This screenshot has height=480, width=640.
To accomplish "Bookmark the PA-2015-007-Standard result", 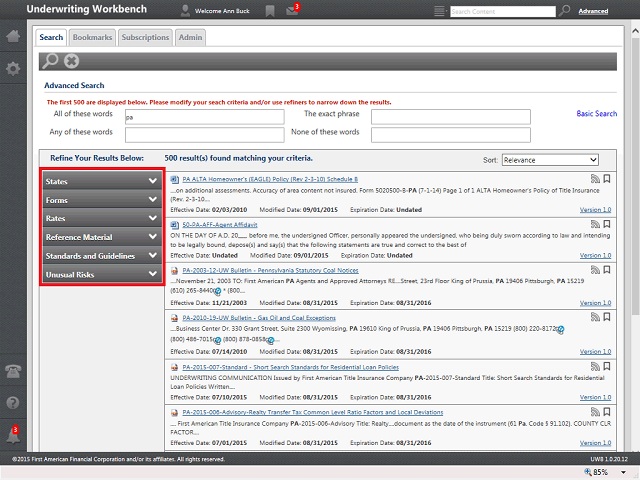I will tap(607, 367).
